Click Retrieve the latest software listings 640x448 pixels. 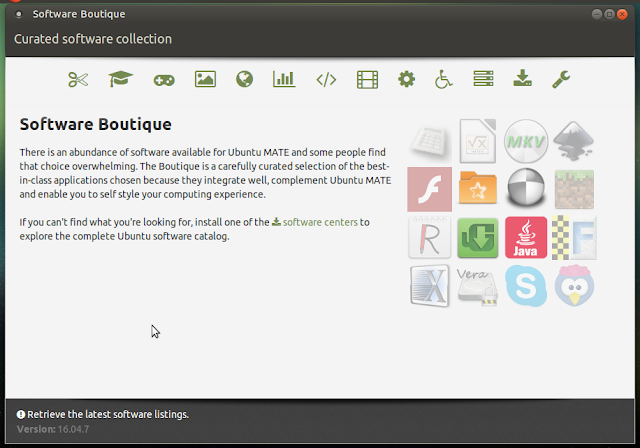point(103,414)
